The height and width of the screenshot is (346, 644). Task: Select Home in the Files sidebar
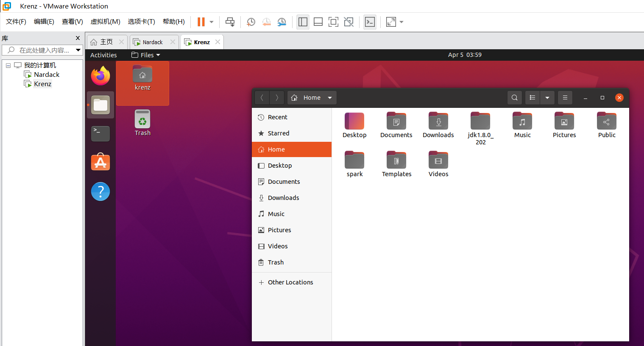[292, 149]
